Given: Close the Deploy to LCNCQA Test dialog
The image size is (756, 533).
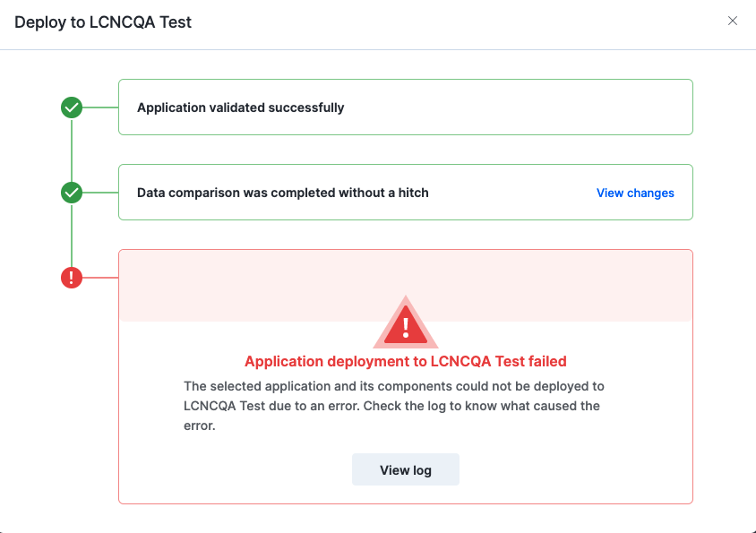Looking at the screenshot, I should tap(733, 21).
